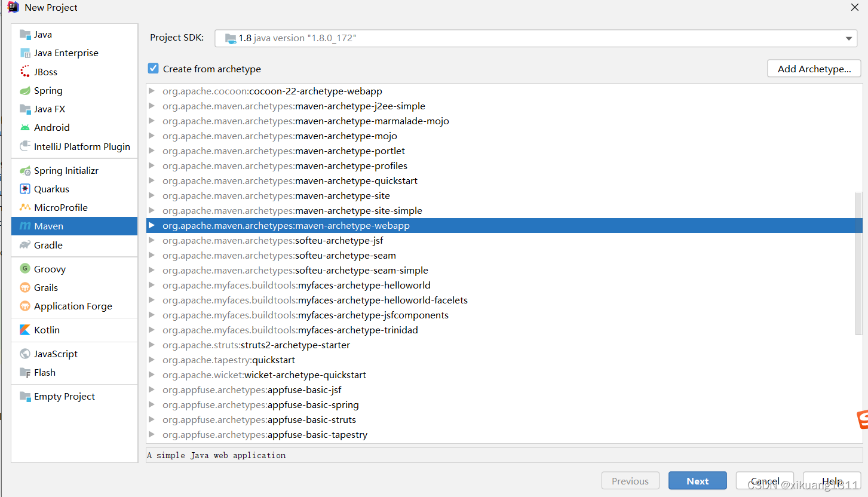Expand the softeu-archetype-jsf node
868x497 pixels.
(x=152, y=241)
